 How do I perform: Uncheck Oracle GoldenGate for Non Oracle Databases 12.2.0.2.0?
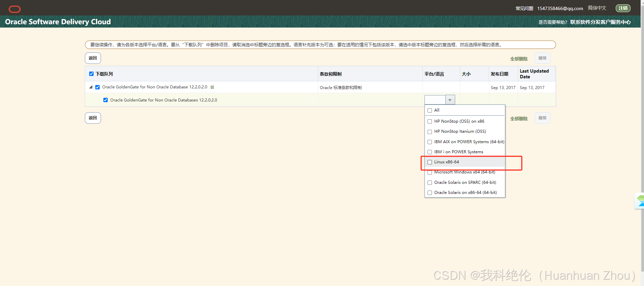[106, 100]
